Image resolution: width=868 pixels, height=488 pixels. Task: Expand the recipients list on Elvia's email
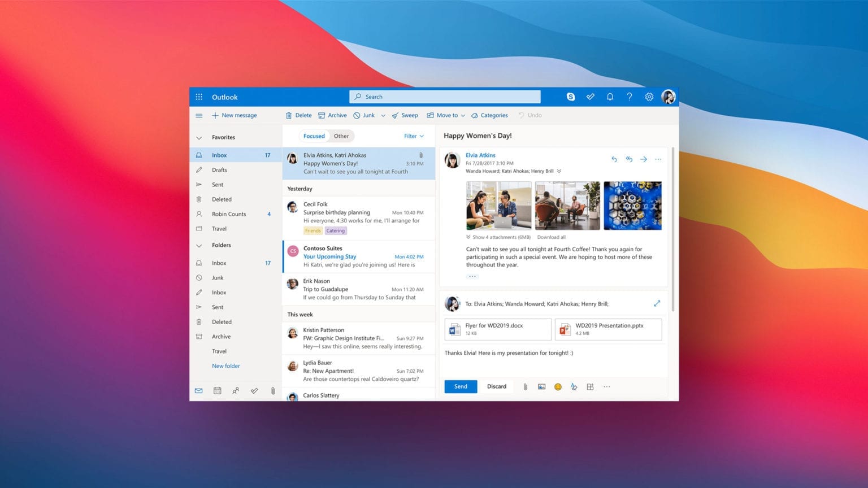coord(559,171)
